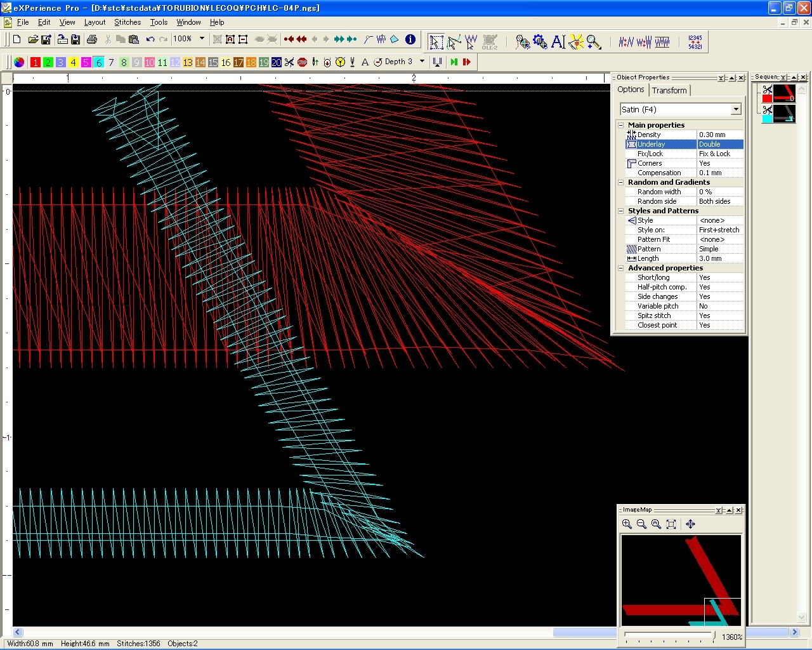Click the Compensation value 0.1 mm
The image size is (812, 650).
(720, 173)
